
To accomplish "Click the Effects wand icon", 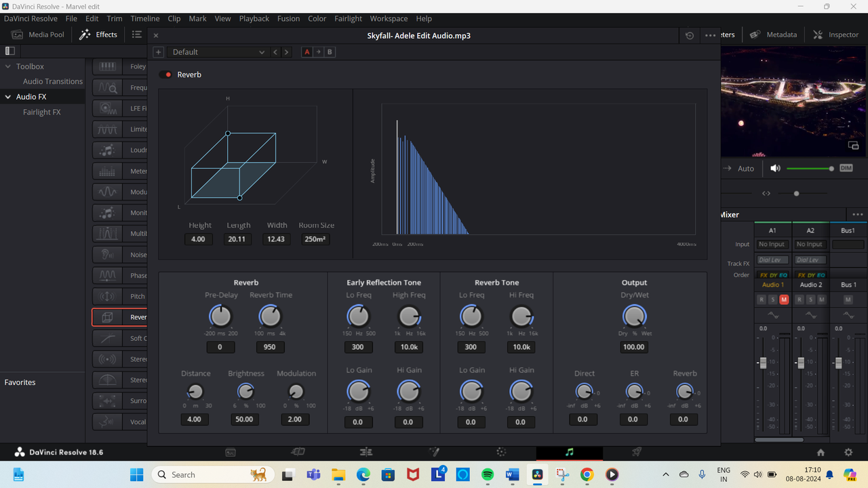I will pos(85,35).
